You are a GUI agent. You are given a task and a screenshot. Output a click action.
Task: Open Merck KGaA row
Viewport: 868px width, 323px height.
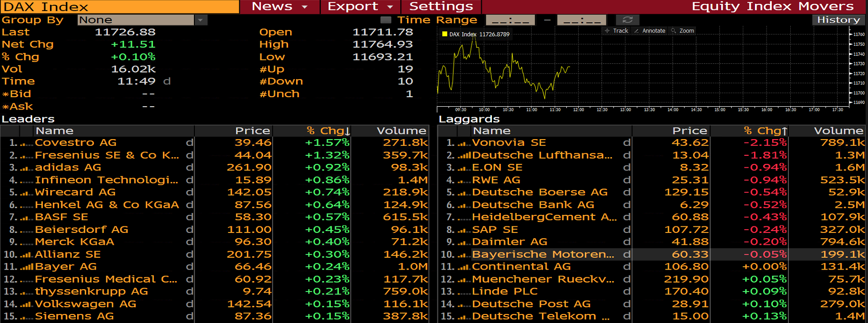pos(214,242)
